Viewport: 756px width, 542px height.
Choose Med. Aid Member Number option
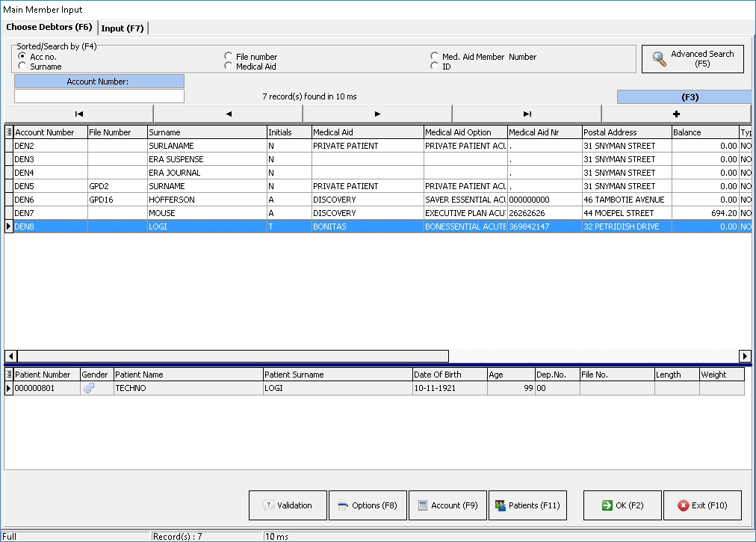coord(435,57)
